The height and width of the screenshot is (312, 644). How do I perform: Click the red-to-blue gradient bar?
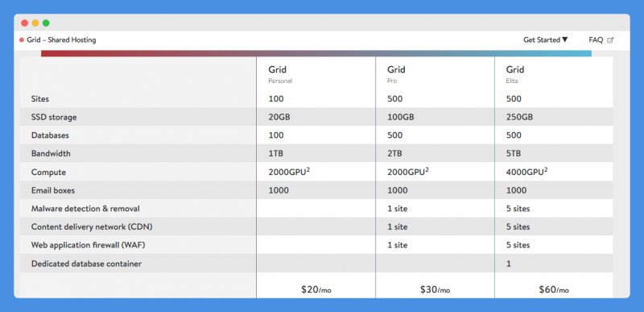316,53
